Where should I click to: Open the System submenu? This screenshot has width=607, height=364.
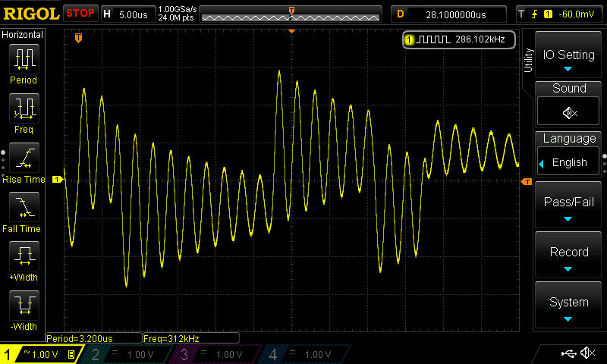point(569,305)
